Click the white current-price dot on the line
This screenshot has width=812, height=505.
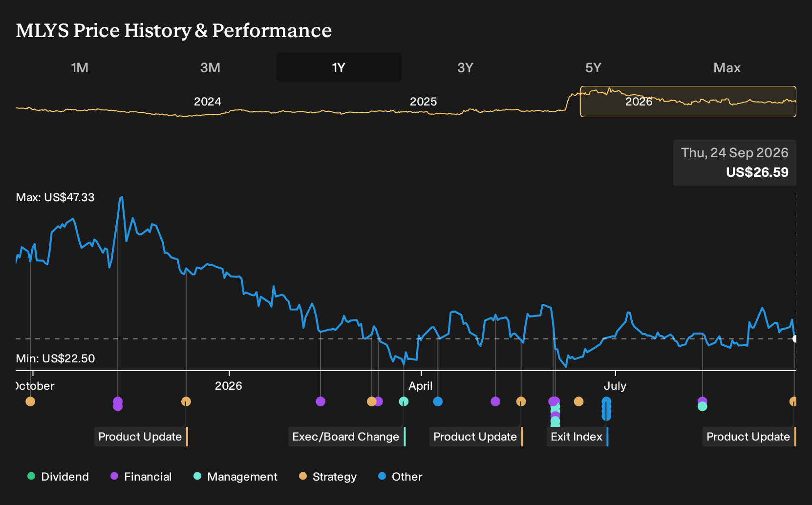click(795, 338)
